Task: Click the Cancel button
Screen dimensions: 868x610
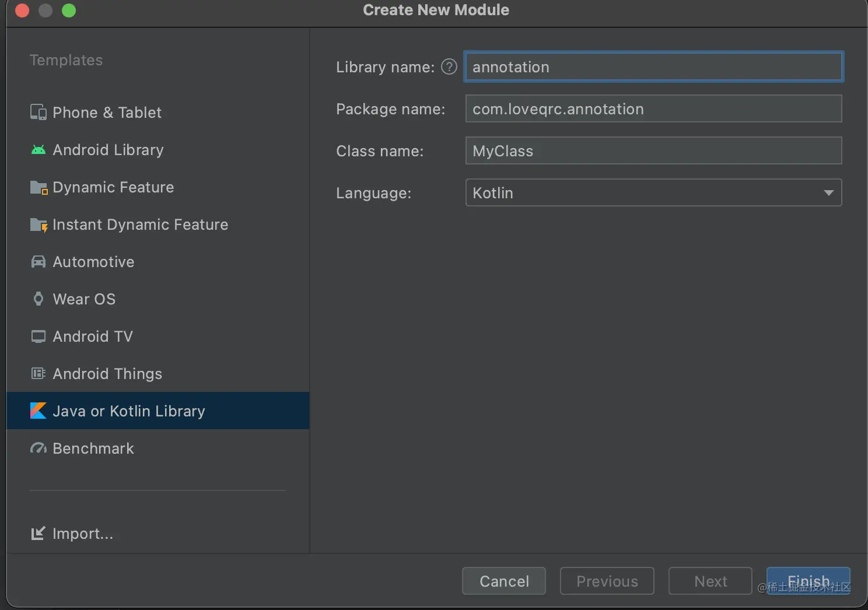Action: 504,581
